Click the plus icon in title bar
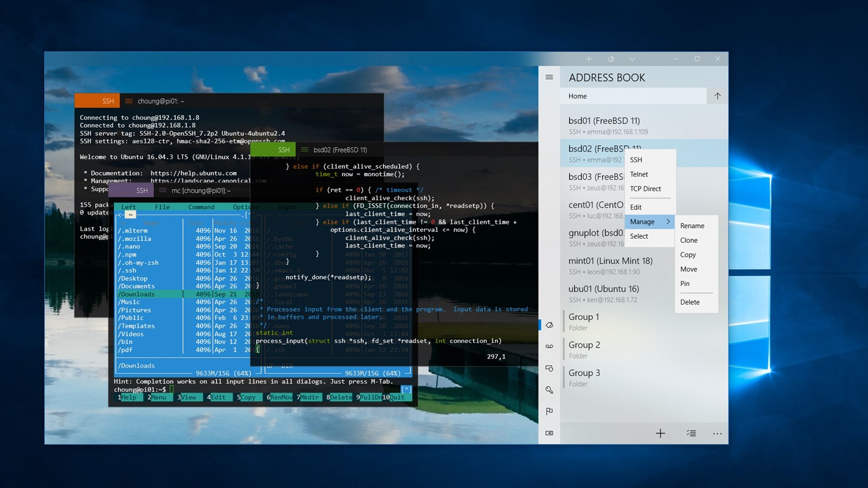Image resolution: width=868 pixels, height=488 pixels. 589,60
